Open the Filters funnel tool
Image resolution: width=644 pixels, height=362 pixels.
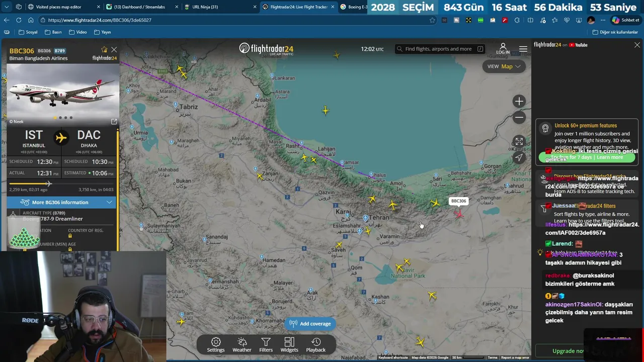(x=266, y=345)
